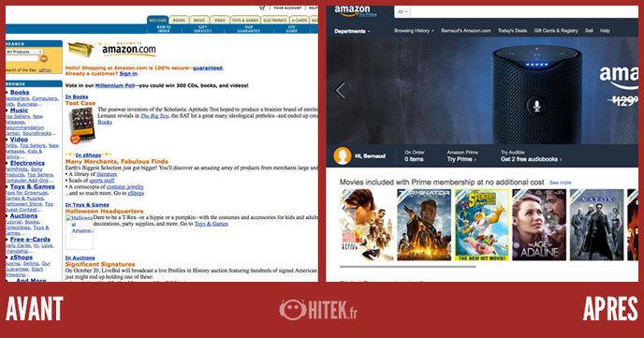The image size is (644, 338).
Task: Click On Order 0 items
Action: coord(415,156)
